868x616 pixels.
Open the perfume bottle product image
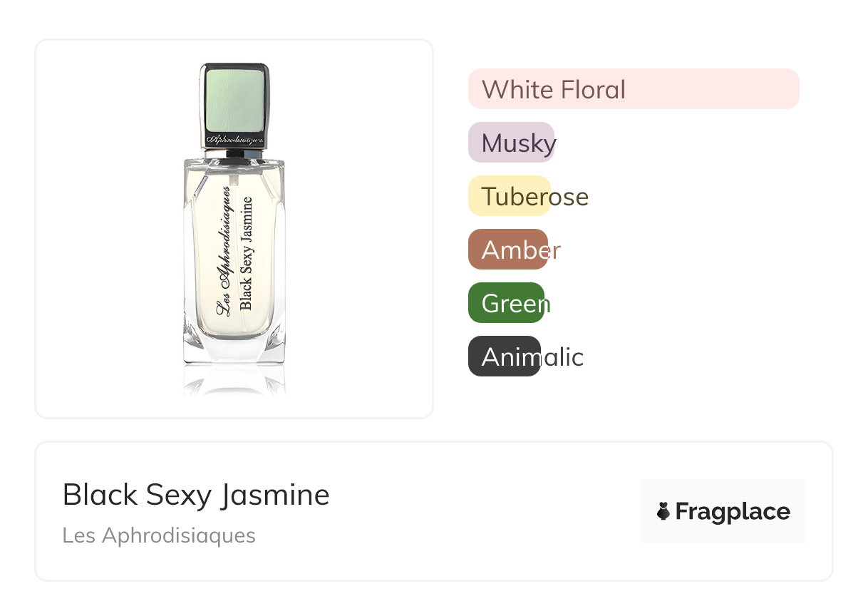234,228
